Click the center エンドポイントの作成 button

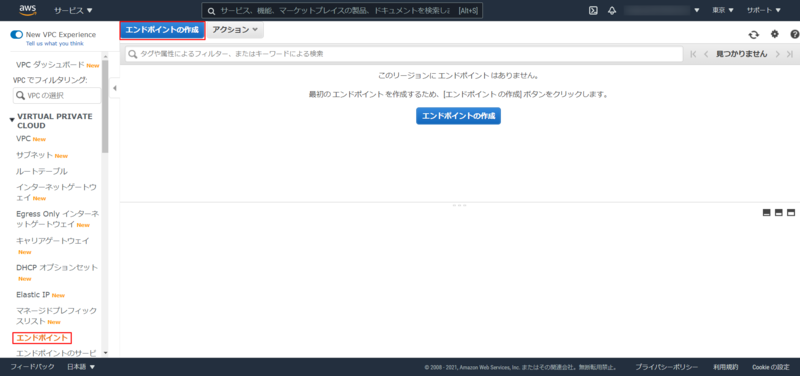[x=458, y=116]
